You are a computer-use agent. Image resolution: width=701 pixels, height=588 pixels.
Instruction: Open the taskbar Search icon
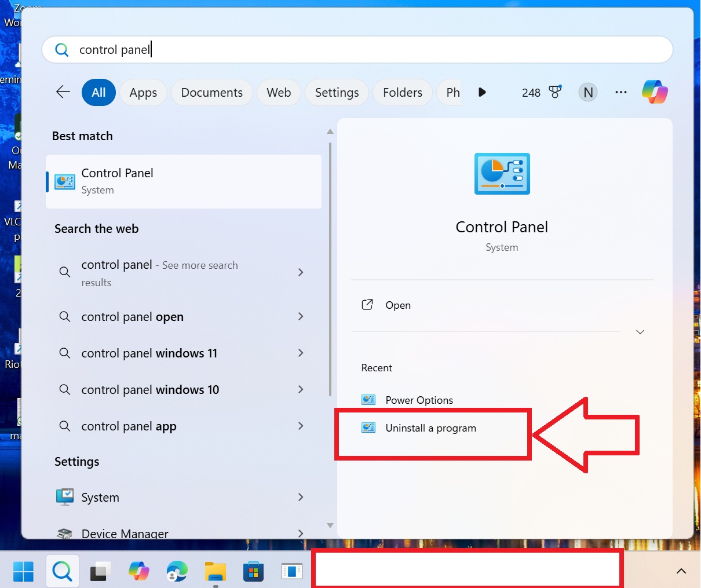click(x=62, y=572)
